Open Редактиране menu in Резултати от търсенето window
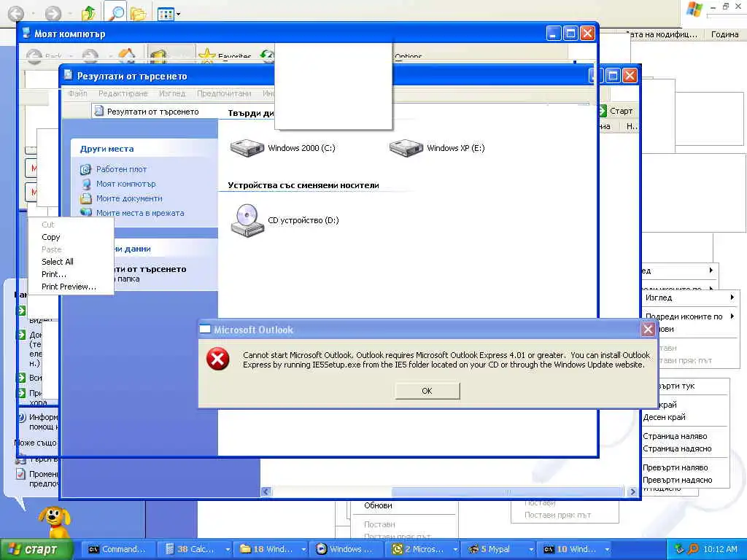This screenshot has height=560, width=747. click(123, 94)
